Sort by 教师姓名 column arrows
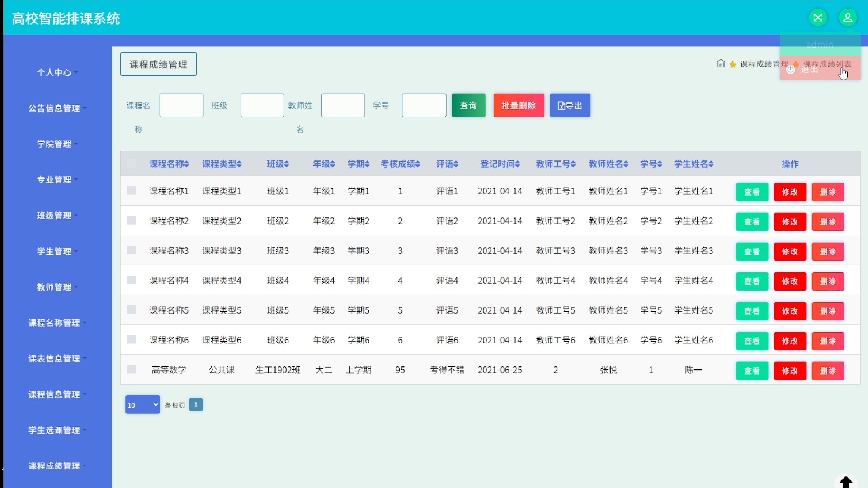 click(626, 164)
